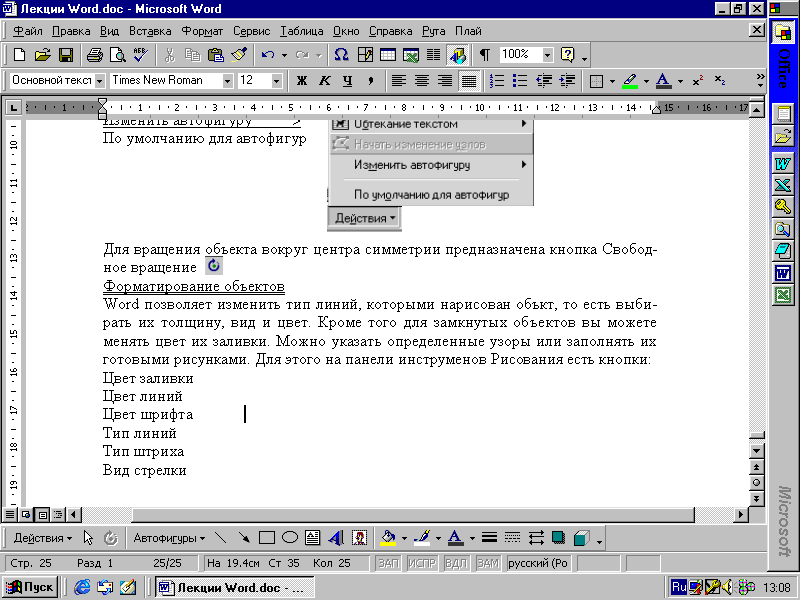
Task: Open the Правка menu
Action: point(71,31)
